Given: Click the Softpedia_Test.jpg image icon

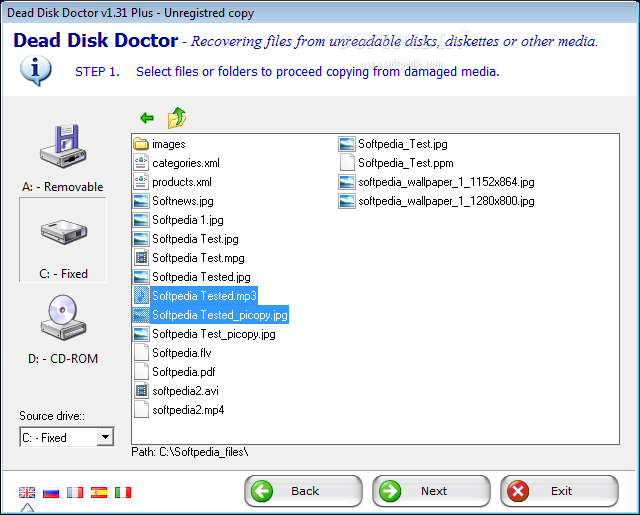Looking at the screenshot, I should click(347, 144).
